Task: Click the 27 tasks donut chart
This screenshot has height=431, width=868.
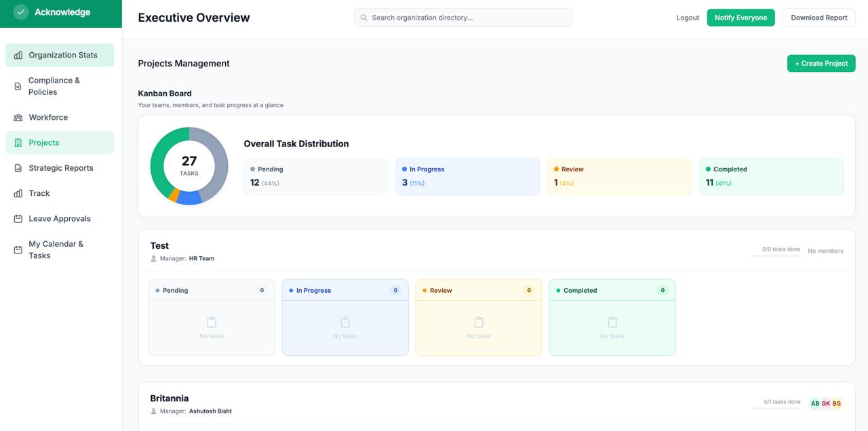Action: (x=189, y=166)
